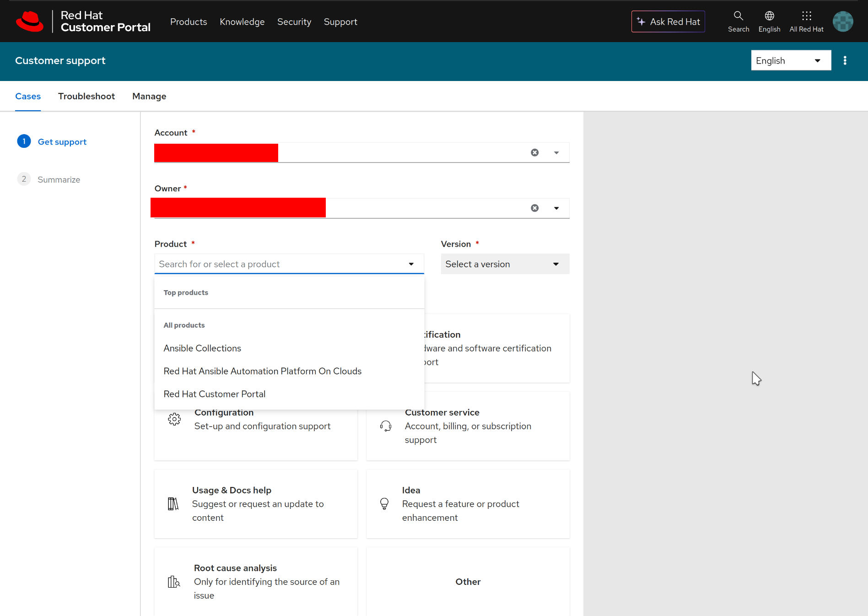Click the Top products heading
Image resolution: width=868 pixels, height=616 pixels.
click(186, 292)
